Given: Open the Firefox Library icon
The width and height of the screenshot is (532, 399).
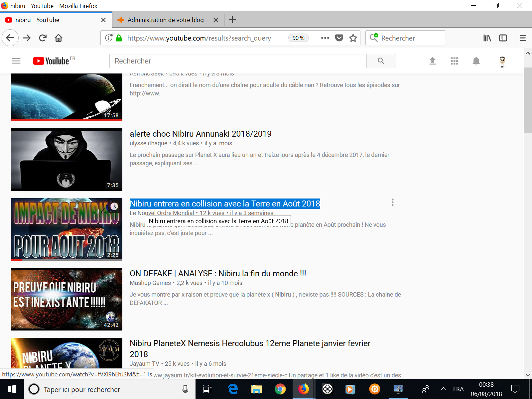Looking at the screenshot, I should point(487,38).
